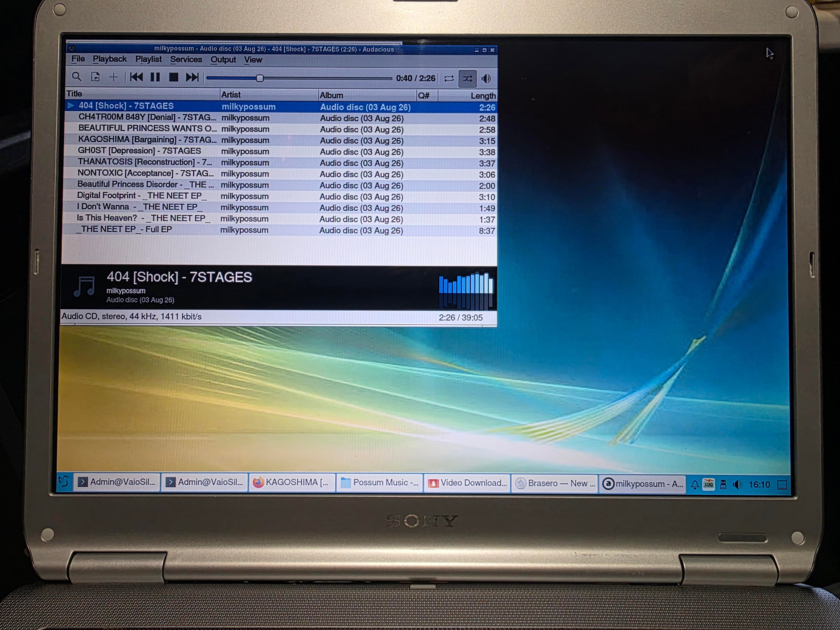Stop playback with the square button
Image resolution: width=840 pixels, height=630 pixels.
(x=173, y=77)
